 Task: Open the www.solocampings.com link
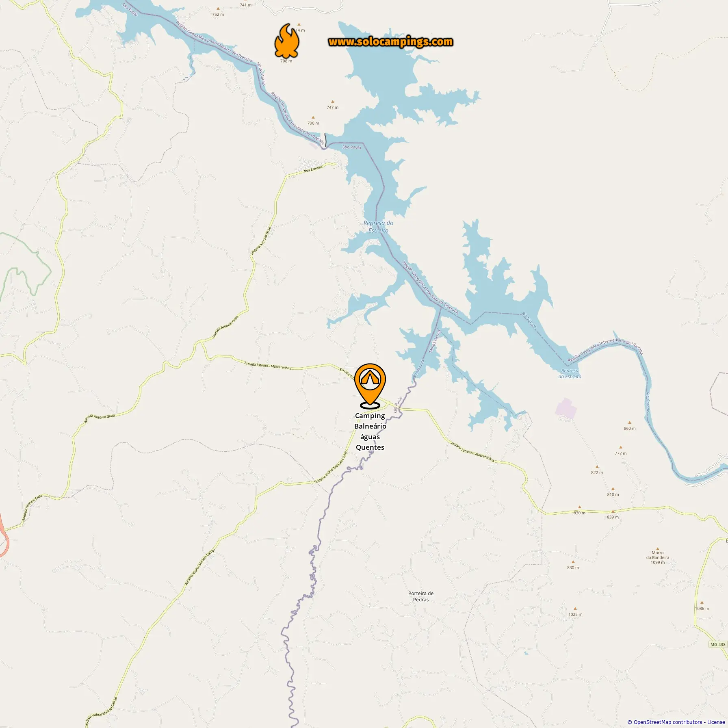tap(390, 42)
